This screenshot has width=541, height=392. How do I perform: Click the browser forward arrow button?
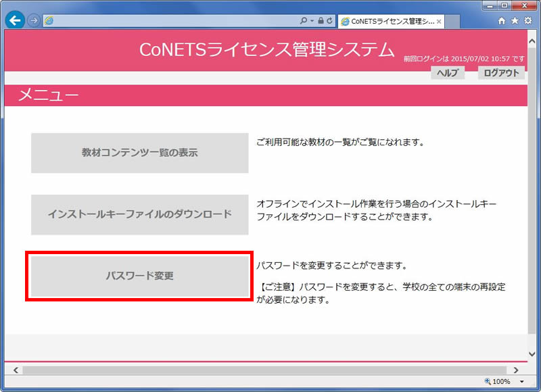pyautogui.click(x=34, y=21)
